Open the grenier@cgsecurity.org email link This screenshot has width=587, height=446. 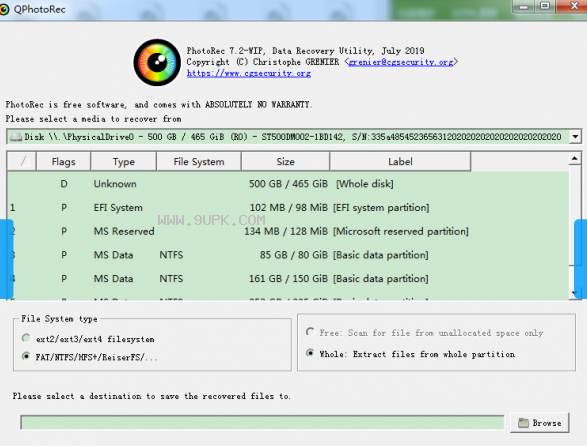(401, 62)
